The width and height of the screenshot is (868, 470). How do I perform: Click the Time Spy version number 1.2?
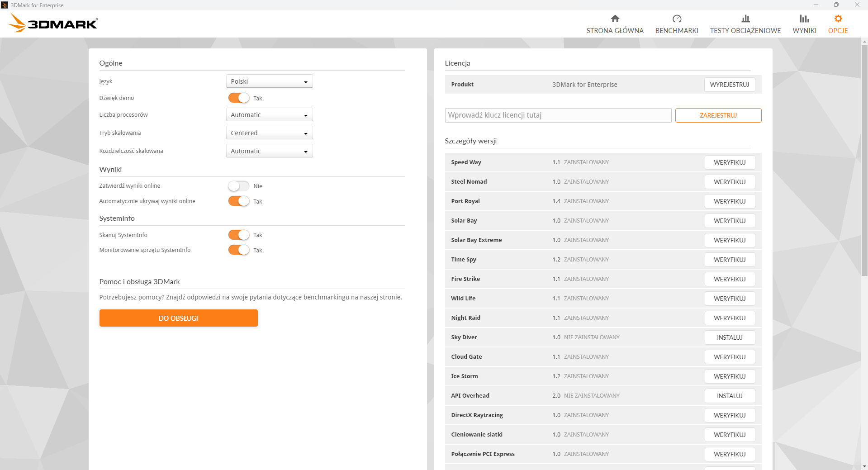pos(556,260)
